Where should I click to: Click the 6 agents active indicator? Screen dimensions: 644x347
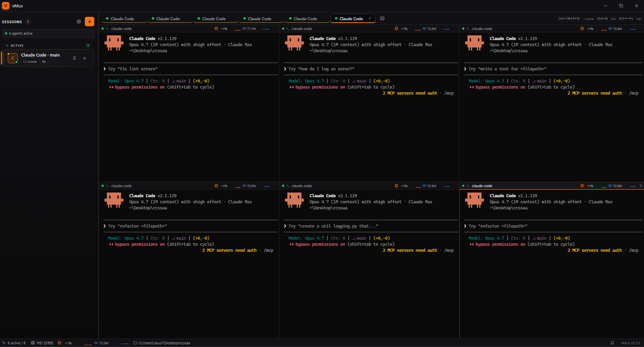coord(48,33)
